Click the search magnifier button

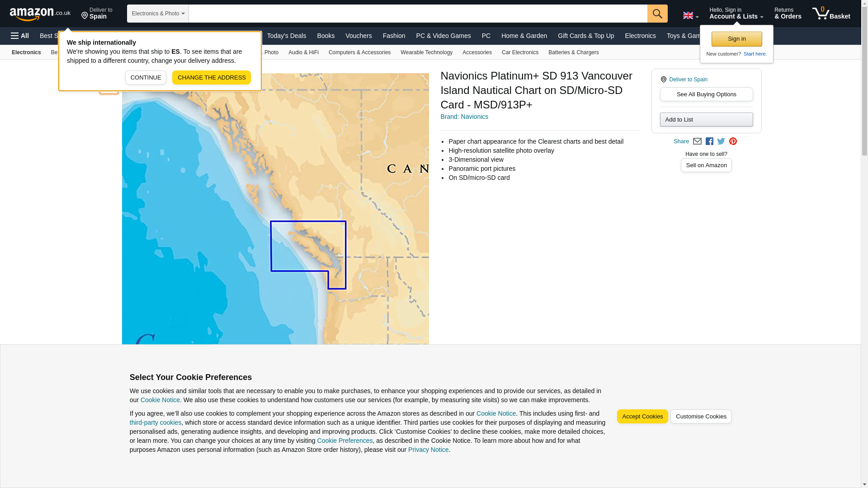657,14
